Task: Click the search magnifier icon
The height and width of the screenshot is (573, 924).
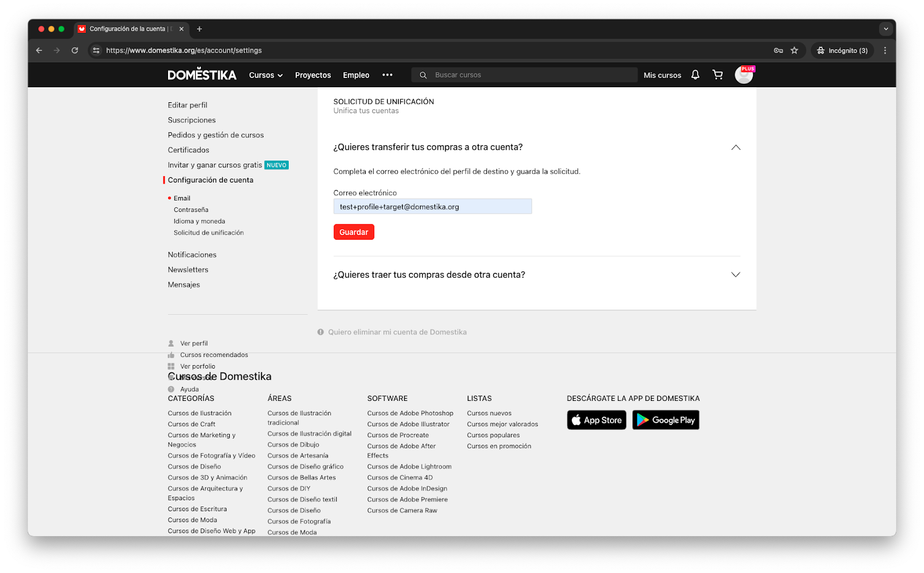Action: point(423,75)
